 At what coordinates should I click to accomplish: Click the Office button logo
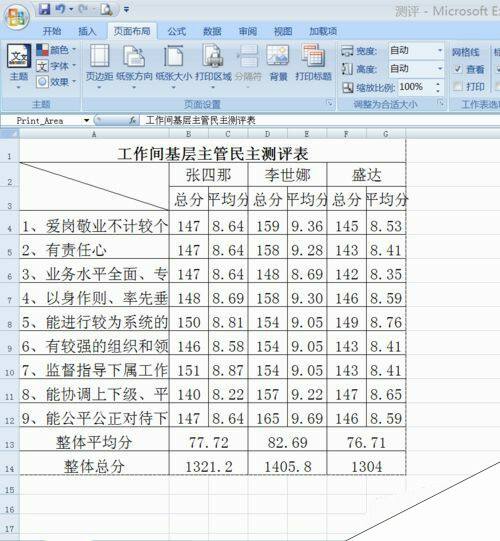tap(16, 16)
